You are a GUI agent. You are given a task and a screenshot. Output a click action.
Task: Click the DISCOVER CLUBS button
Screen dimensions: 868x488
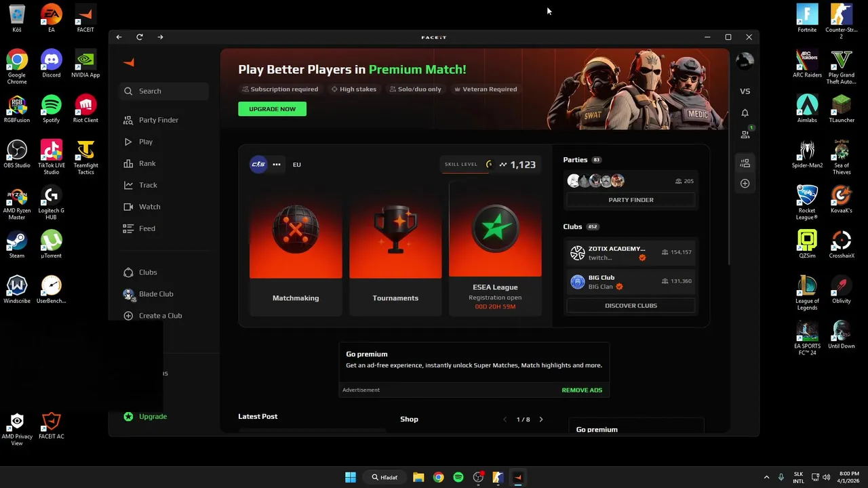point(631,306)
